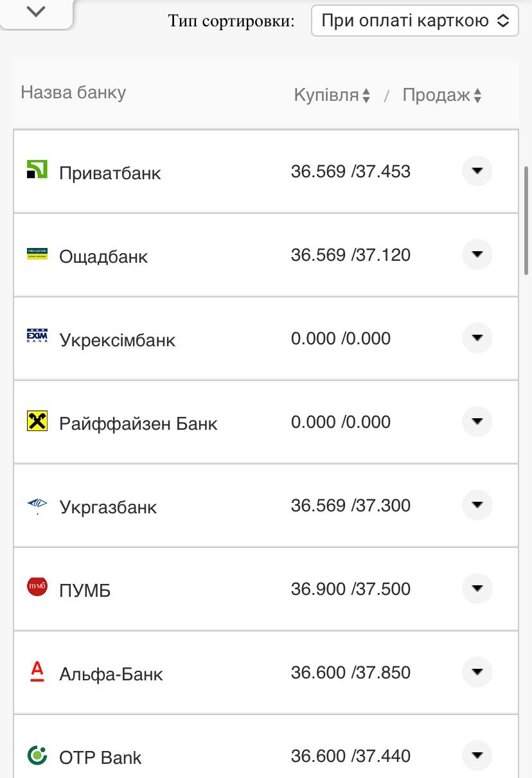Click the Ukrgasbank logo icon
532x778 pixels.
pos(37,504)
